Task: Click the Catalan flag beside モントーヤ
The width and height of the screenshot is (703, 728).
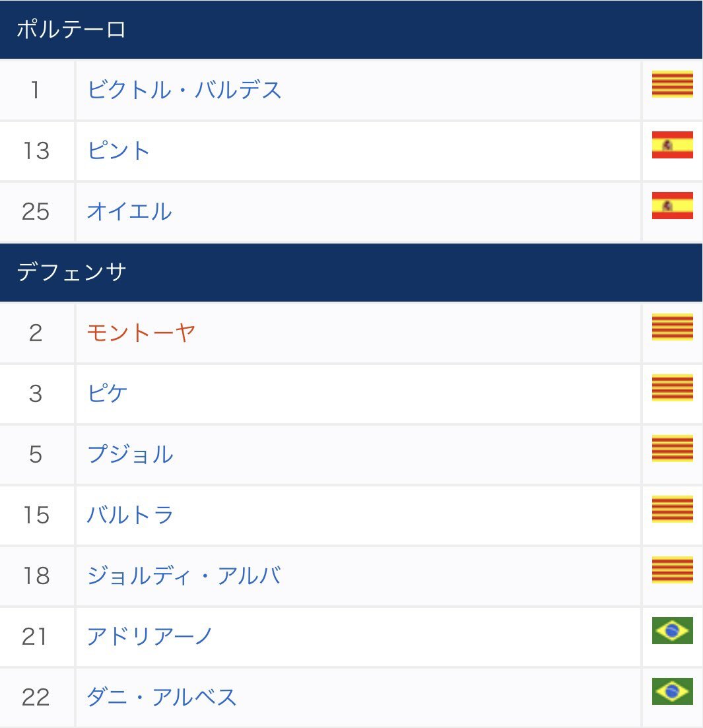Action: (672, 327)
